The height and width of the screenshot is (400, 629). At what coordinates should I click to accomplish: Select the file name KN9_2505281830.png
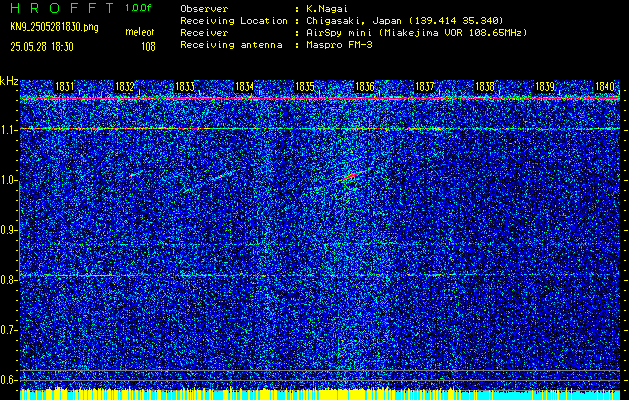coord(54,27)
